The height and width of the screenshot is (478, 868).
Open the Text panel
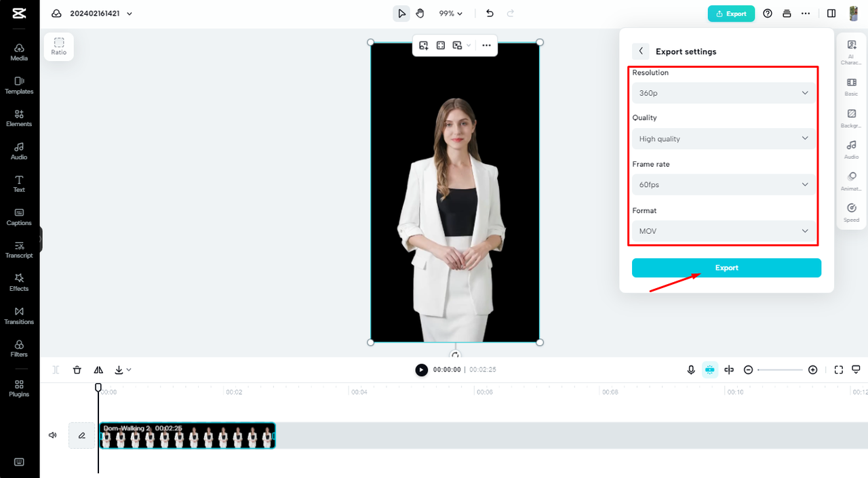(19, 184)
